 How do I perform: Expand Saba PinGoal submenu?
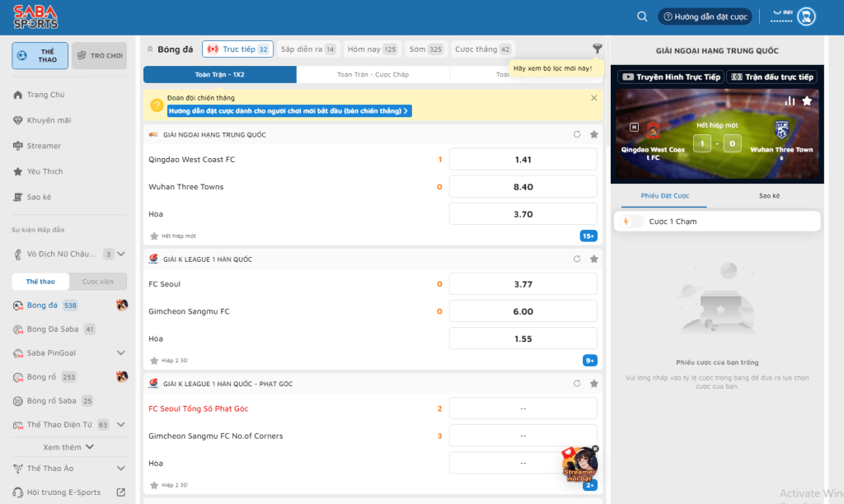click(x=121, y=352)
